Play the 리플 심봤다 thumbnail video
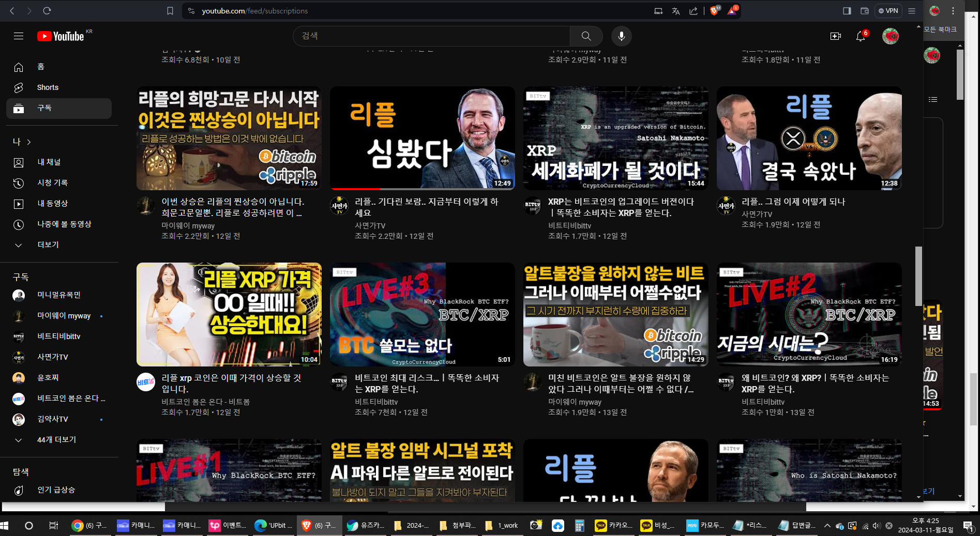The image size is (980, 536). click(x=423, y=138)
